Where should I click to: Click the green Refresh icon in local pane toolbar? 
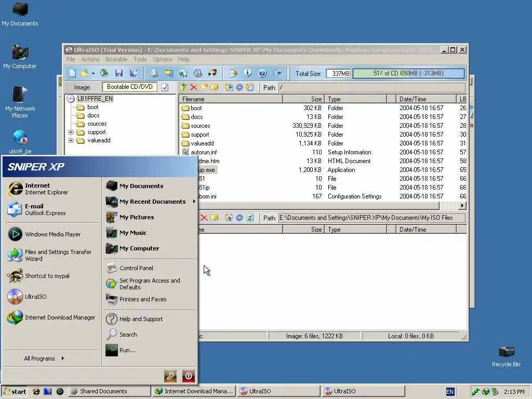pyautogui.click(x=250, y=218)
